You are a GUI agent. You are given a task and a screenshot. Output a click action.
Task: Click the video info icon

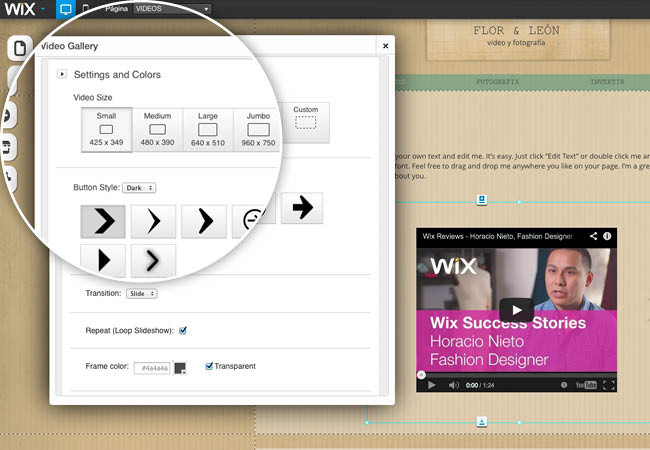pyautogui.click(x=607, y=236)
